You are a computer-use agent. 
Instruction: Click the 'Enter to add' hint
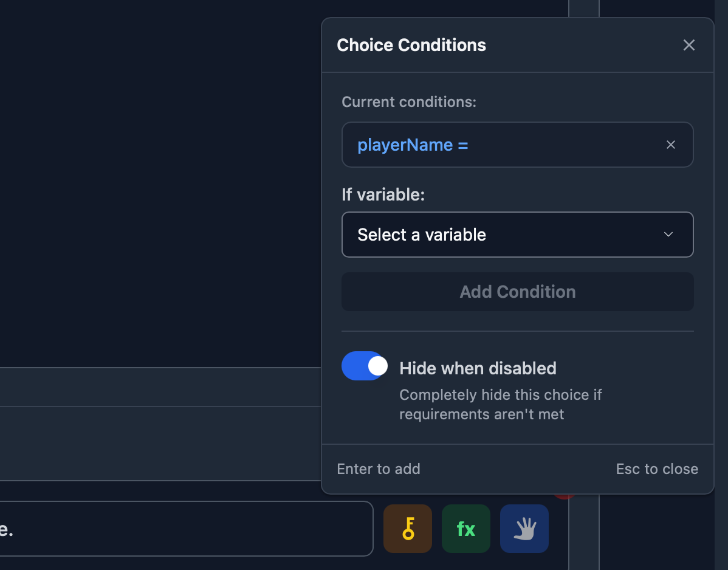click(x=379, y=469)
